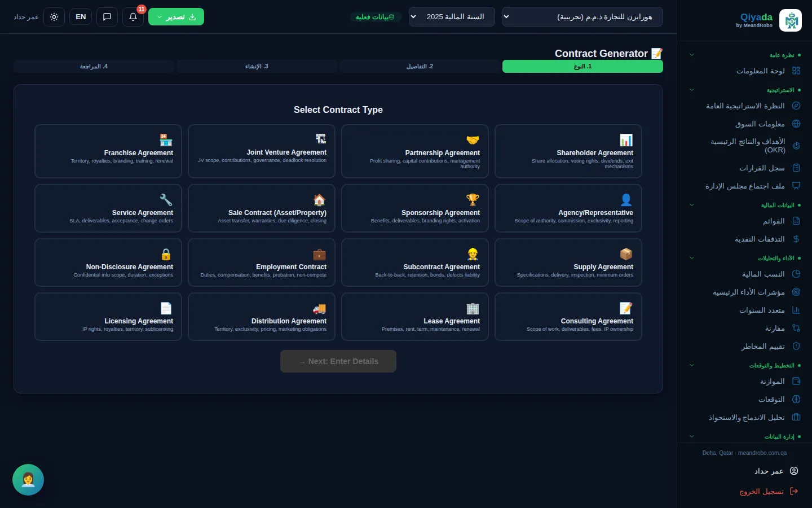Click bar chart icon for متعدد السنوات
Screen dimensions: 812x508
click(796, 310)
